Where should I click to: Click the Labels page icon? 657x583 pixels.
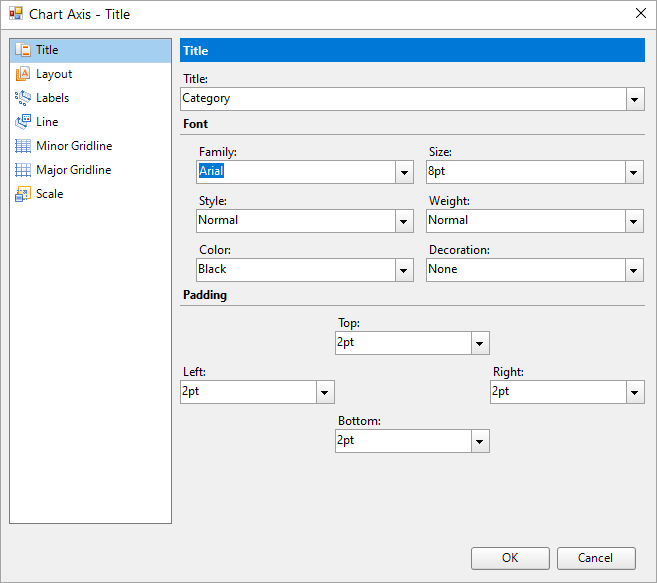click(x=23, y=98)
